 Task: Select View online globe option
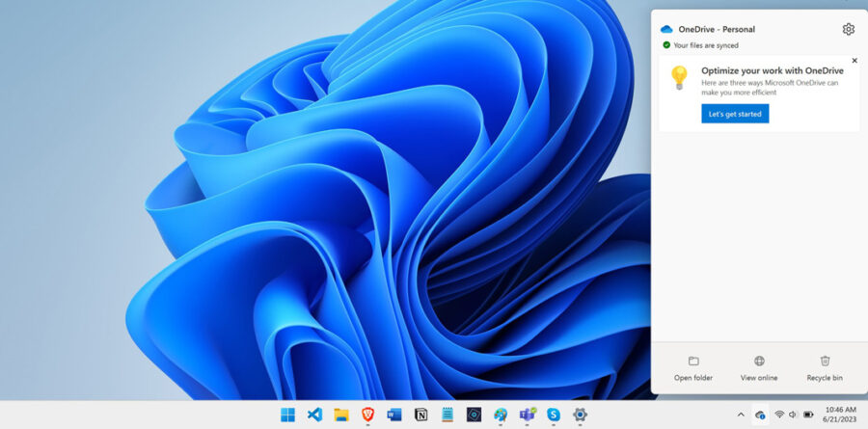click(x=759, y=368)
